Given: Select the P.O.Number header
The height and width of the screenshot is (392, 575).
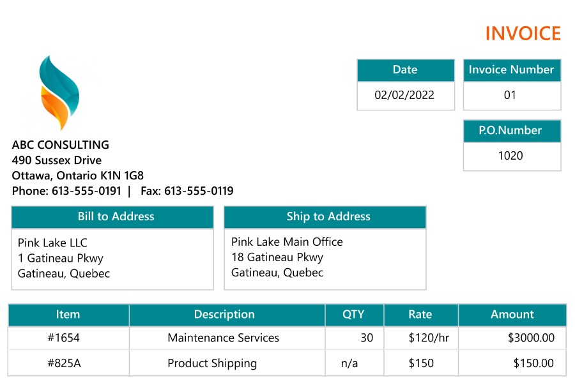Looking at the screenshot, I should tap(510, 130).
